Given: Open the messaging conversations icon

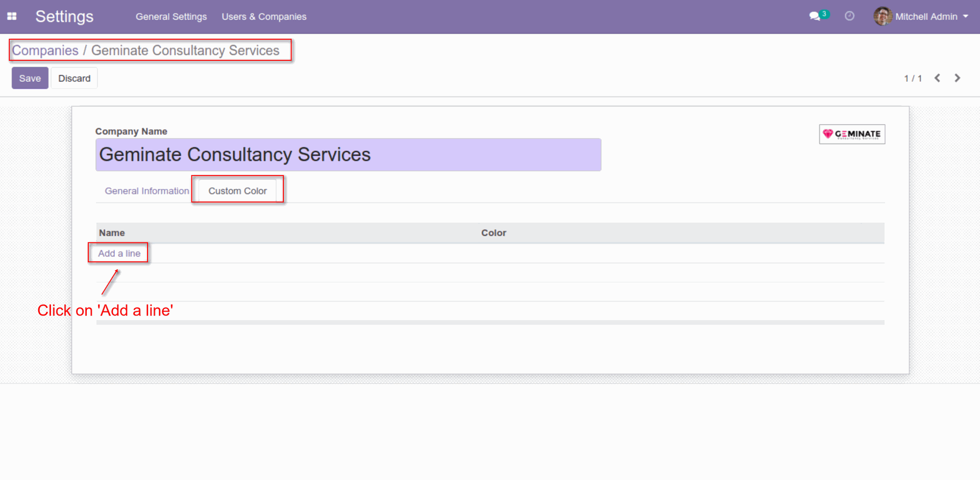Looking at the screenshot, I should pos(815,16).
